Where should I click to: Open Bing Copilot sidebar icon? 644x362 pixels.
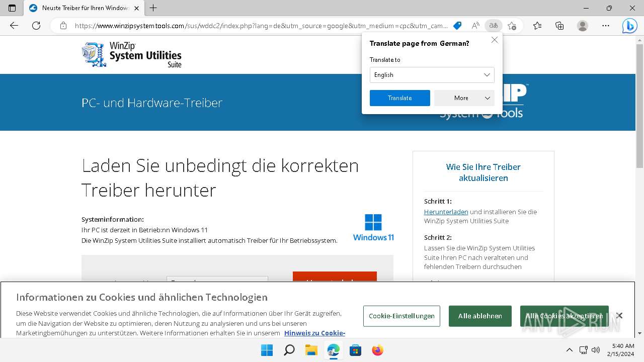point(629,26)
